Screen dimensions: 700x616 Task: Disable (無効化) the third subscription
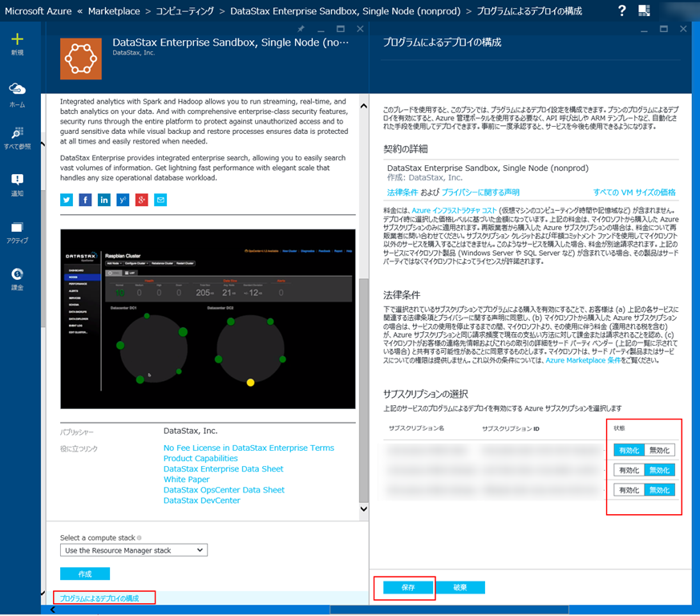(659, 490)
